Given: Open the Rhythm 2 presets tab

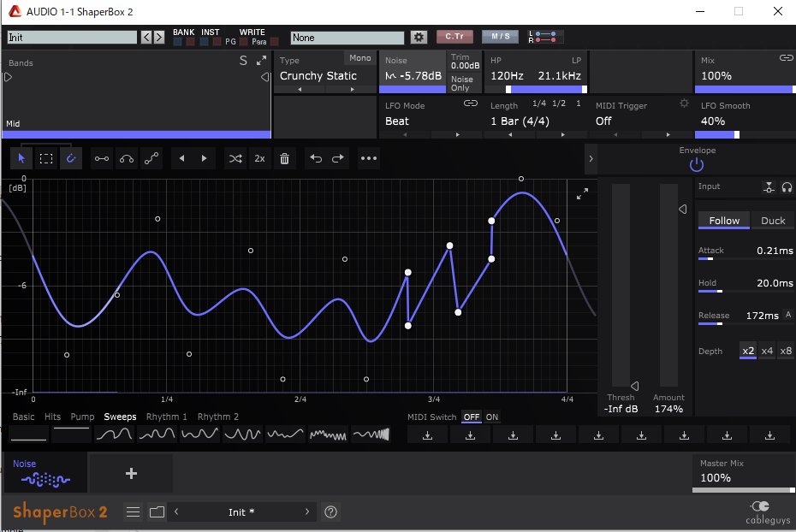Looking at the screenshot, I should pos(217,417).
